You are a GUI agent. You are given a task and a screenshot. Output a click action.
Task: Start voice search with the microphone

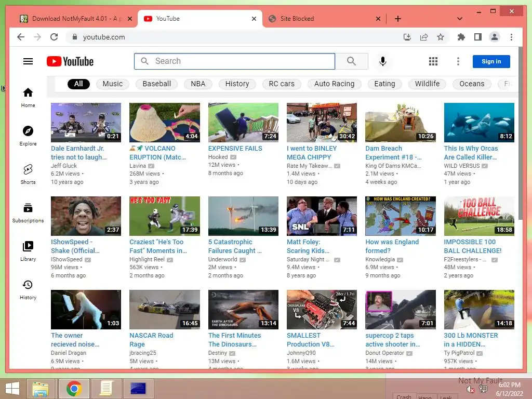click(x=383, y=61)
